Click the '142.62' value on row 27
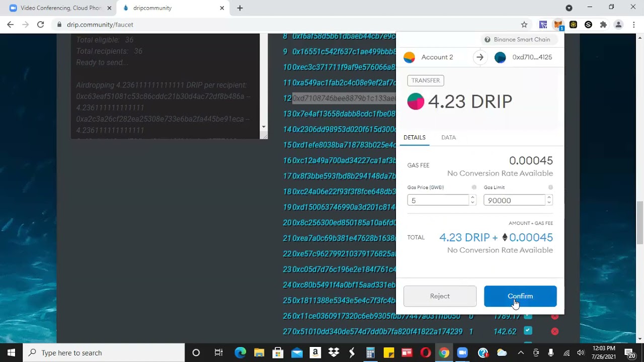 (505, 331)
